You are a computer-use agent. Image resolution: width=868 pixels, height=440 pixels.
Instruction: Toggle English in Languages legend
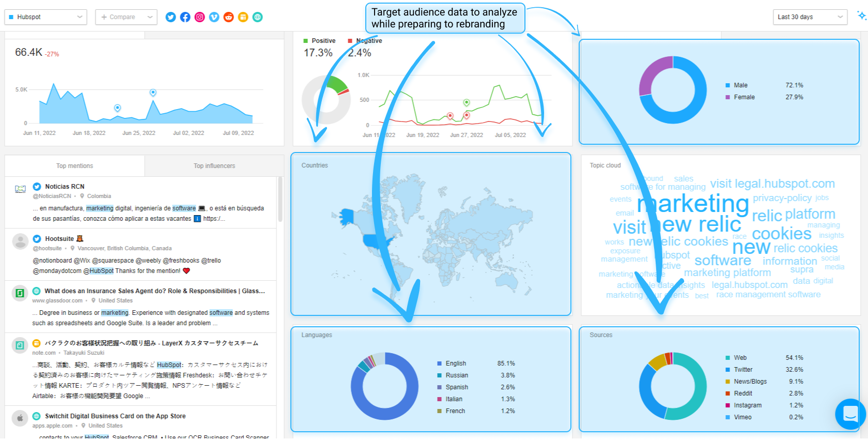452,363
